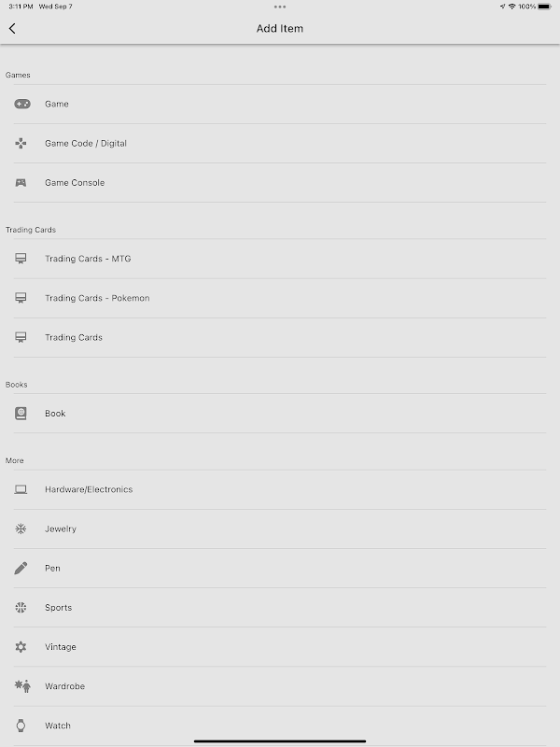Choose the generic Trading Cards entry
The height and width of the screenshot is (747, 560).
coord(74,337)
